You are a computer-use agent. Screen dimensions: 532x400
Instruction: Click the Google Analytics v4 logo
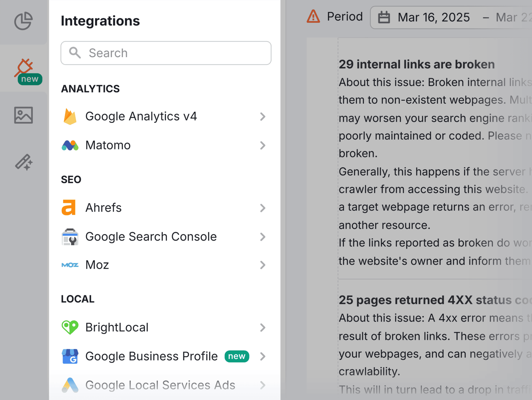[70, 117]
